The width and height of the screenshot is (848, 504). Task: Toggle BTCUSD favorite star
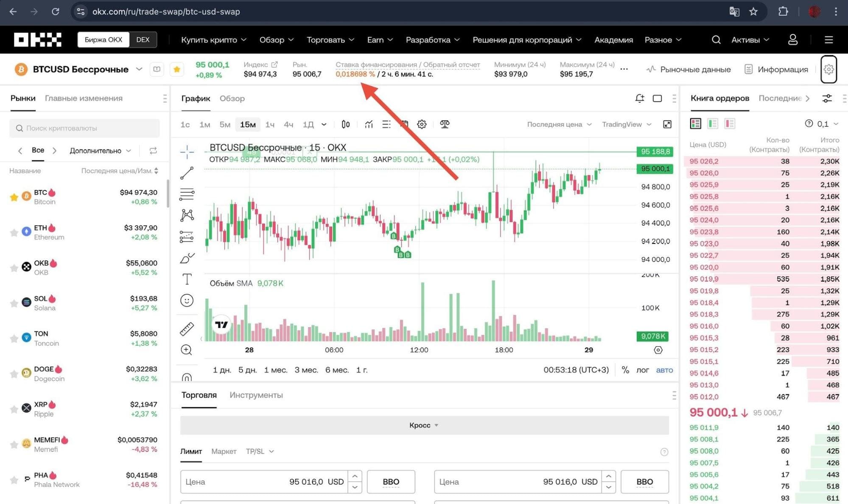(x=177, y=69)
